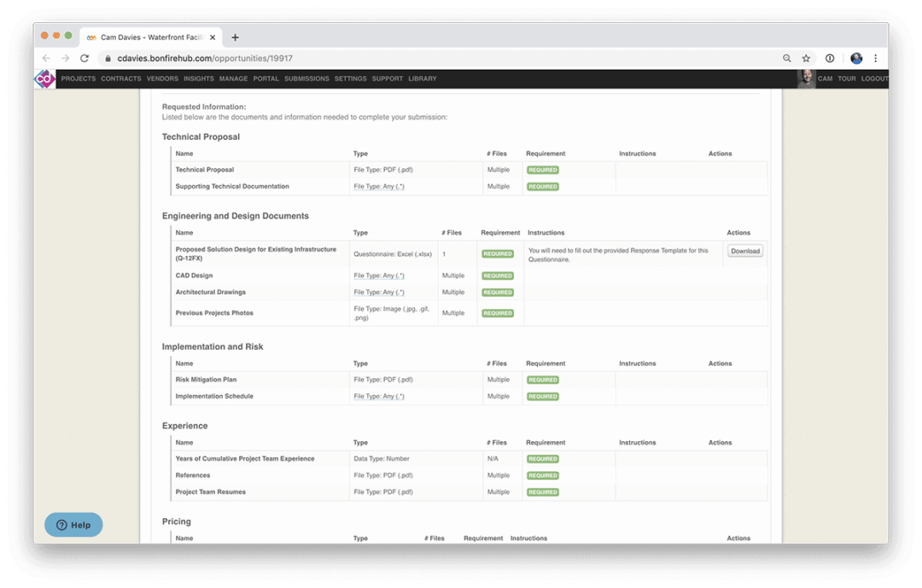Click the Bonfire CD logo
Image resolution: width=922 pixels, height=588 pixels.
pyautogui.click(x=44, y=79)
